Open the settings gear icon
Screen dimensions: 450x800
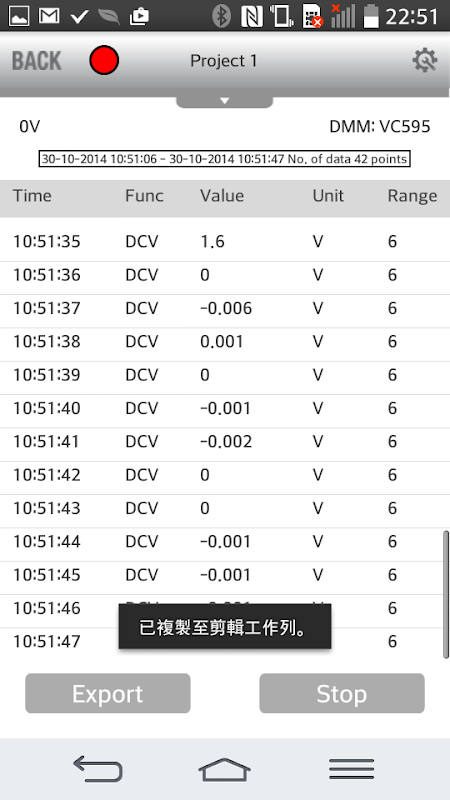click(x=424, y=61)
